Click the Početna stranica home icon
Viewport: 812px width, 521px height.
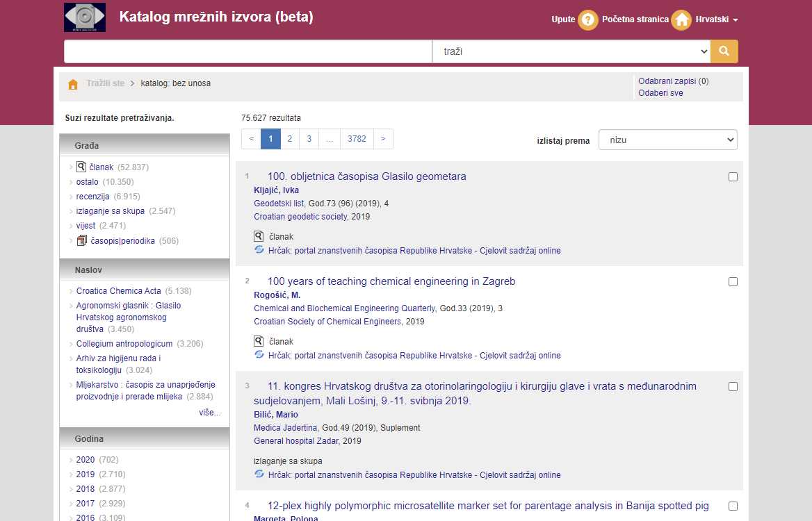click(x=681, y=19)
